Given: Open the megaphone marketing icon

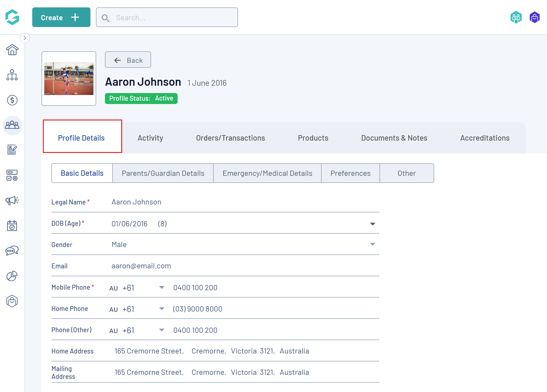Looking at the screenshot, I should pos(12,201).
